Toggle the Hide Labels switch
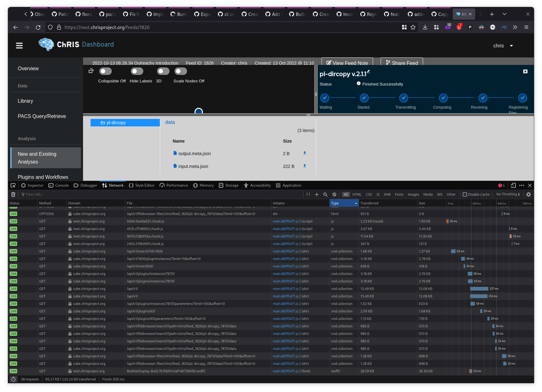Viewport: 542px width, 392px height. click(x=137, y=71)
